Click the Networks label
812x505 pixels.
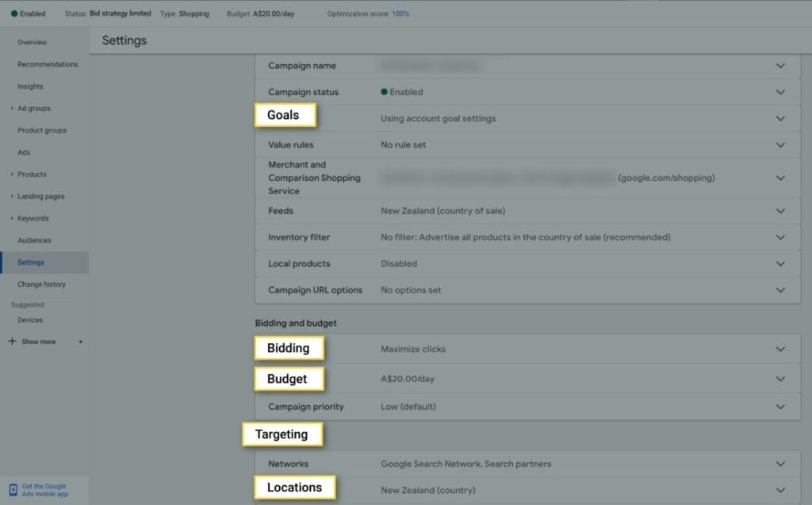point(288,464)
